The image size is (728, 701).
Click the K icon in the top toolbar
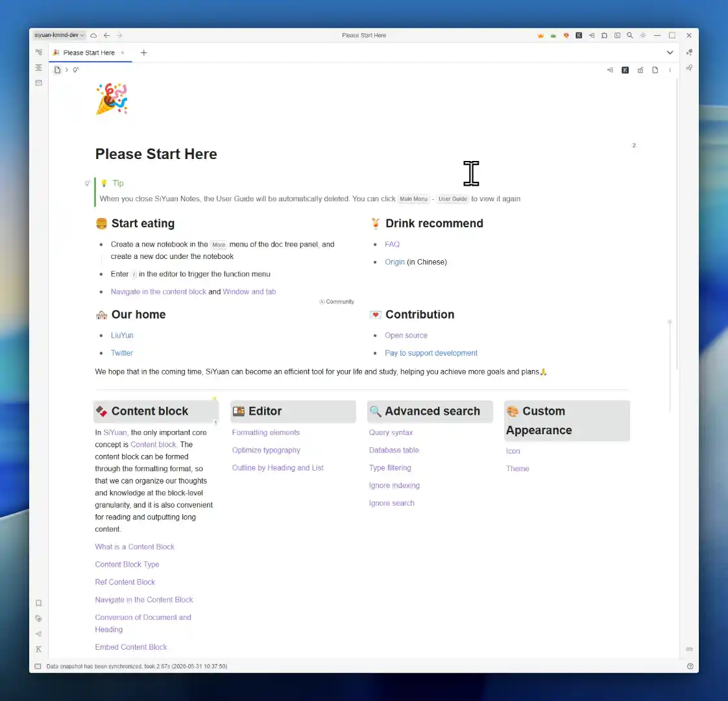[579, 35]
